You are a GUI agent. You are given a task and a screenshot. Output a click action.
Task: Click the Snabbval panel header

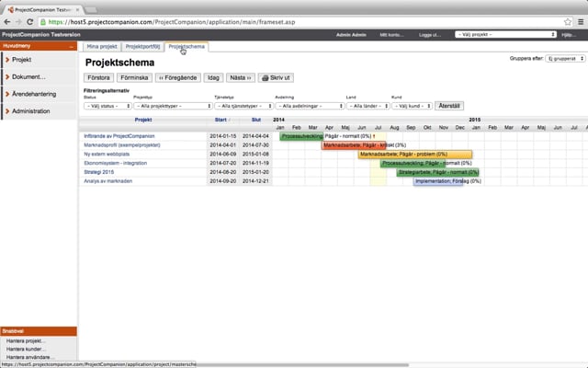pyautogui.click(x=39, y=331)
